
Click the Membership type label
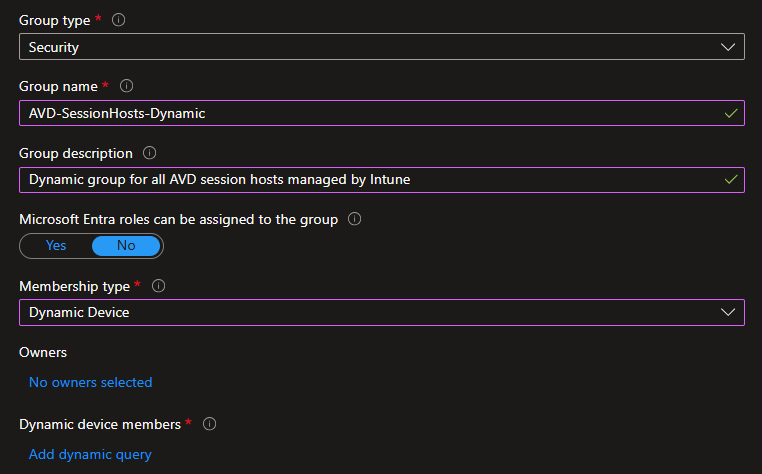74,286
